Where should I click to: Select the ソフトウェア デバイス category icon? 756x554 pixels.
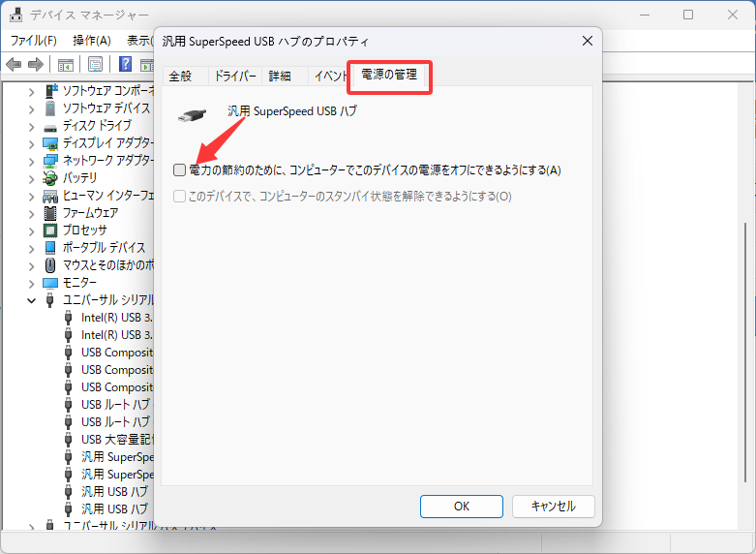point(50,108)
